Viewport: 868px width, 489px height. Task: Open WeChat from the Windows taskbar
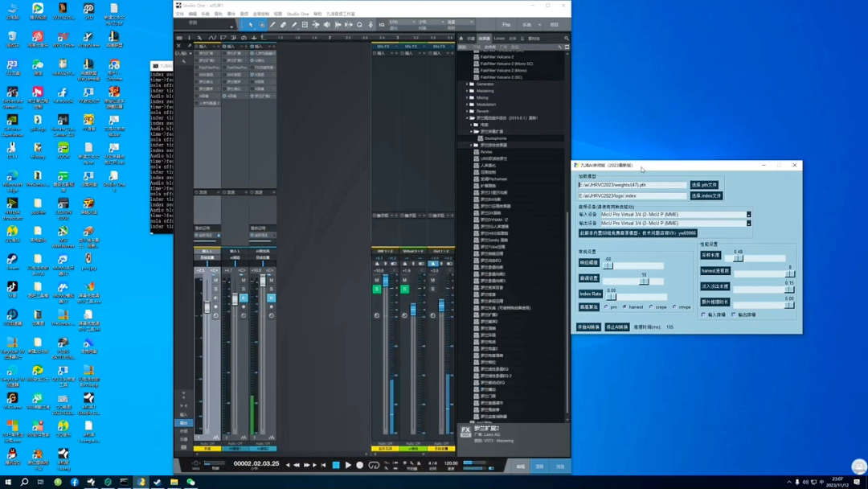tap(191, 483)
